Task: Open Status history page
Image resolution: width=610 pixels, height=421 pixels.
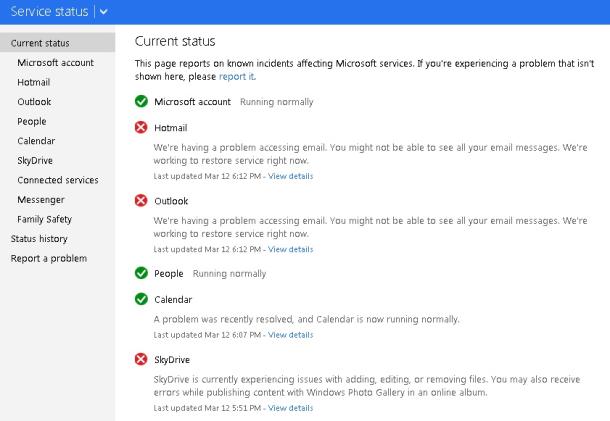Action: click(x=39, y=239)
